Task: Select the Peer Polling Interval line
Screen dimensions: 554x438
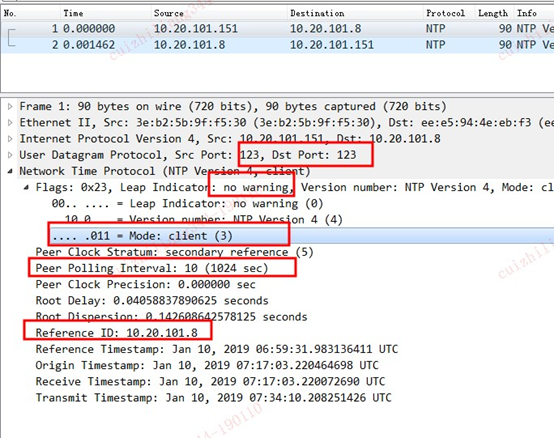Action: [152, 268]
